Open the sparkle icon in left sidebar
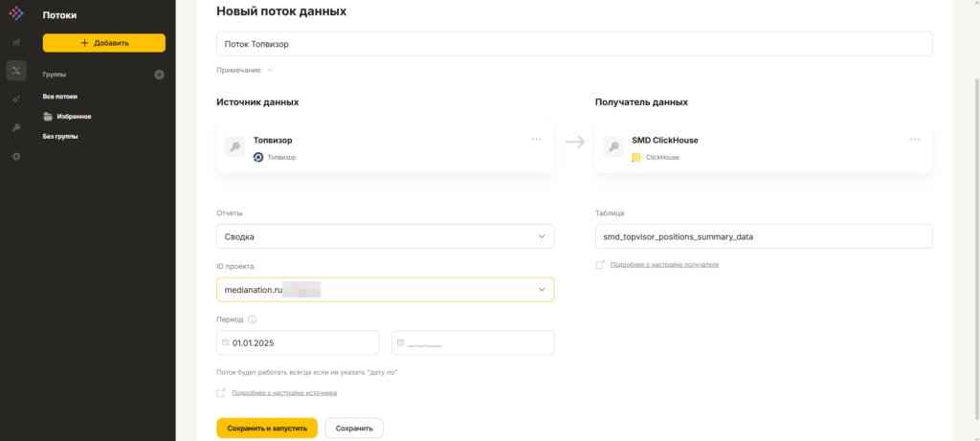980x441 pixels. pyautogui.click(x=16, y=99)
